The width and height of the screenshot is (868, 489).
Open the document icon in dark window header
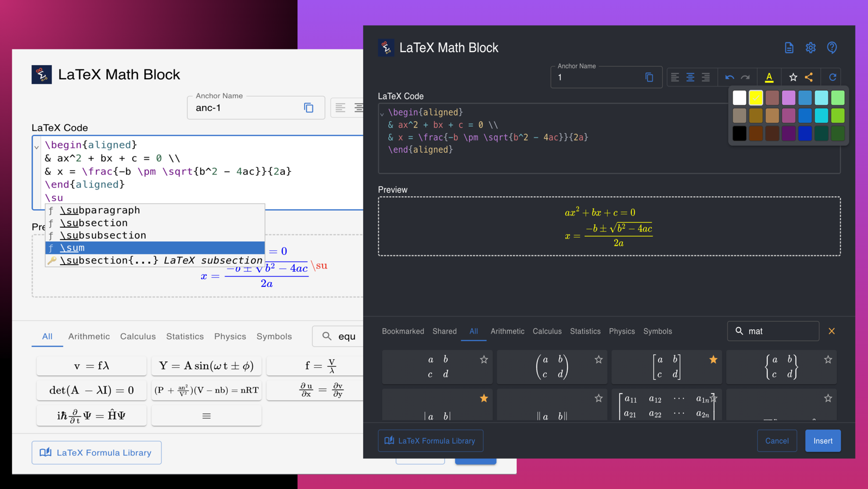coord(789,48)
